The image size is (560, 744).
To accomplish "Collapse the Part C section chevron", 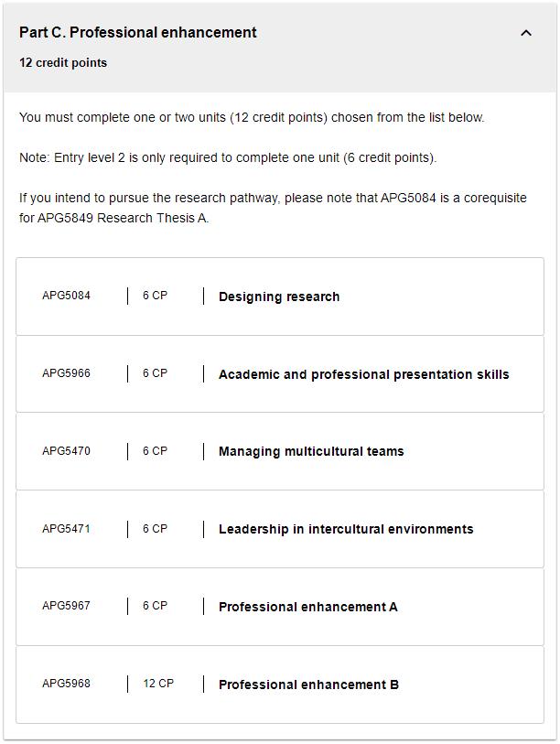I will (526, 33).
